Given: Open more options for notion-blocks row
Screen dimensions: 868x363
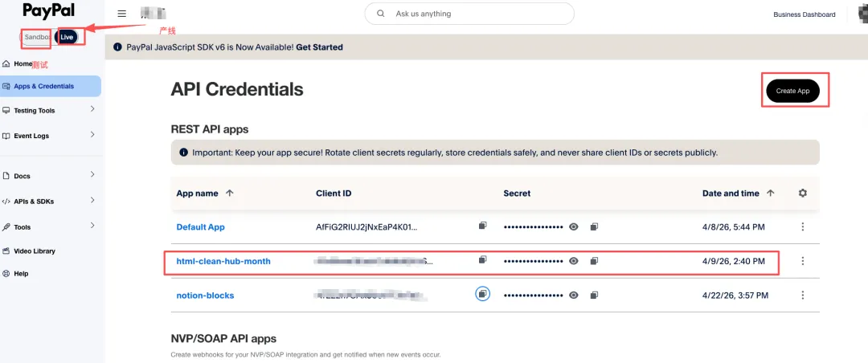Looking at the screenshot, I should [x=802, y=296].
